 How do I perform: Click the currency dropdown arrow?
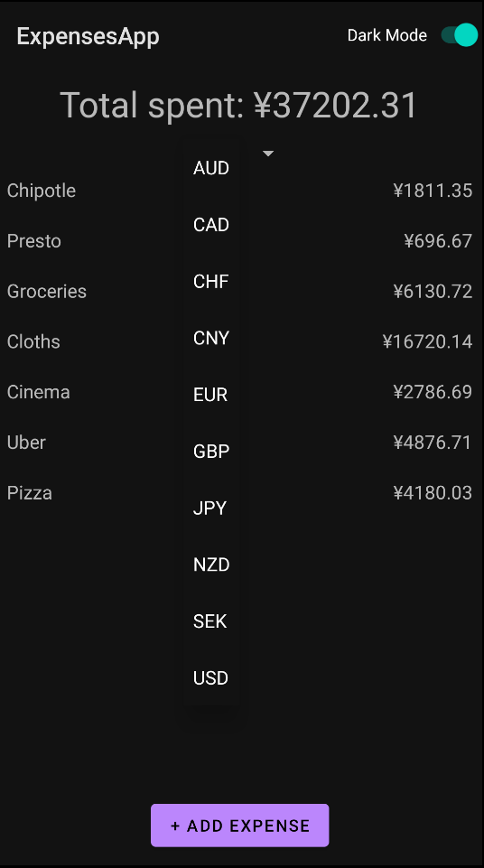268,154
